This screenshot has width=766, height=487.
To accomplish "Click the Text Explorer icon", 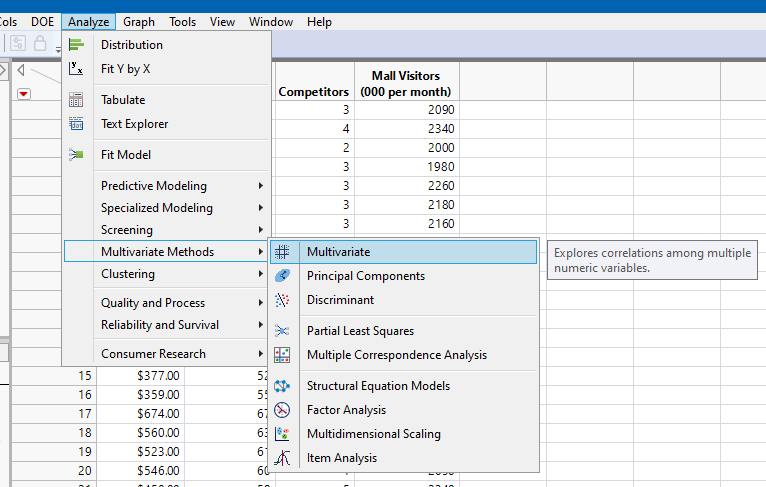I will pos(76,124).
